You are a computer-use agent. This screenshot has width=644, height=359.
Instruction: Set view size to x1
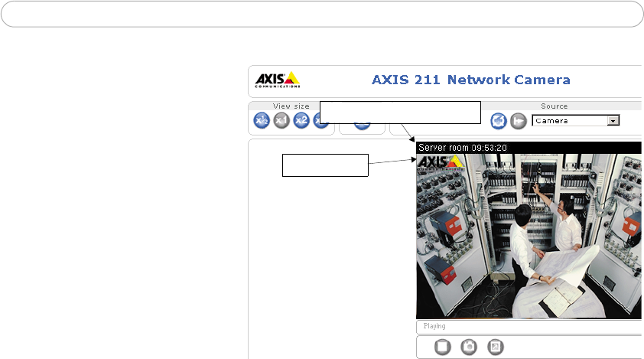tap(281, 120)
